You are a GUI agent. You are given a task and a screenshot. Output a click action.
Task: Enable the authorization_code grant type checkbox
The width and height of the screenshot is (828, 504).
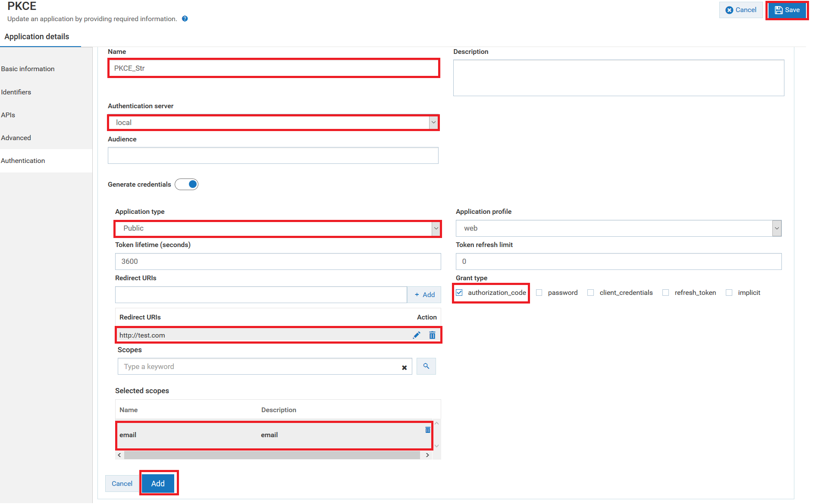pyautogui.click(x=461, y=292)
